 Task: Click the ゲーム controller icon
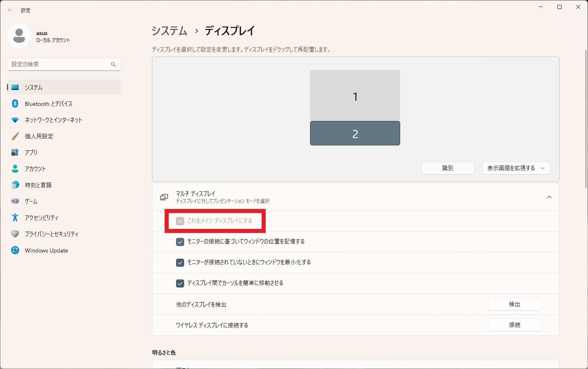point(15,201)
